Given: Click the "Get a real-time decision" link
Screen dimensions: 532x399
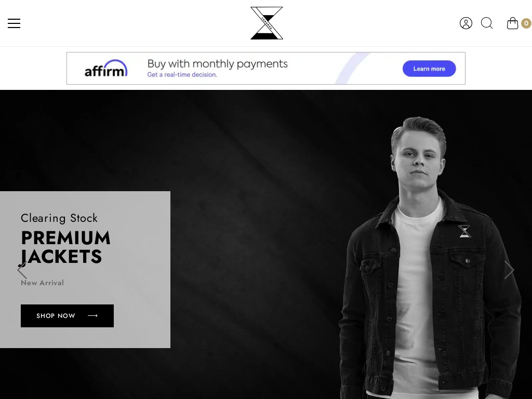Looking at the screenshot, I should [182, 75].
